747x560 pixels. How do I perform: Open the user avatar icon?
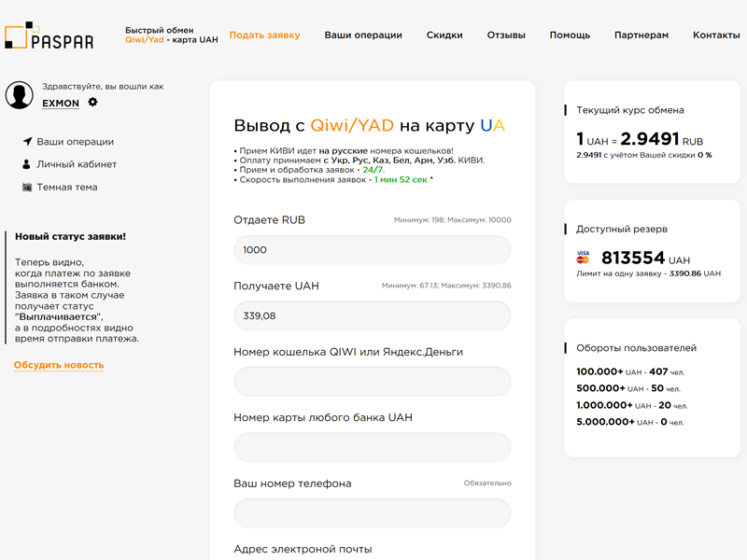(19, 95)
